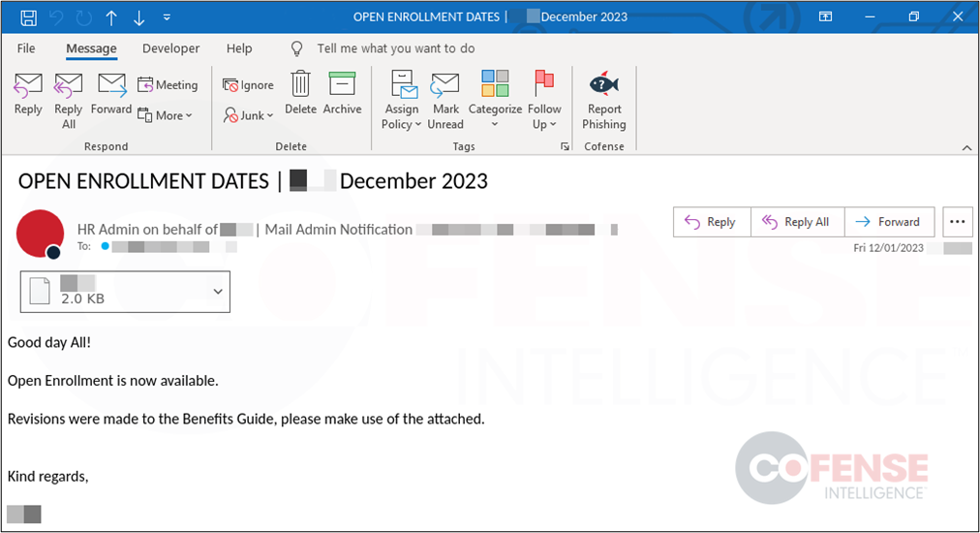
Task: Select the Message ribbon tab
Action: [x=91, y=48]
